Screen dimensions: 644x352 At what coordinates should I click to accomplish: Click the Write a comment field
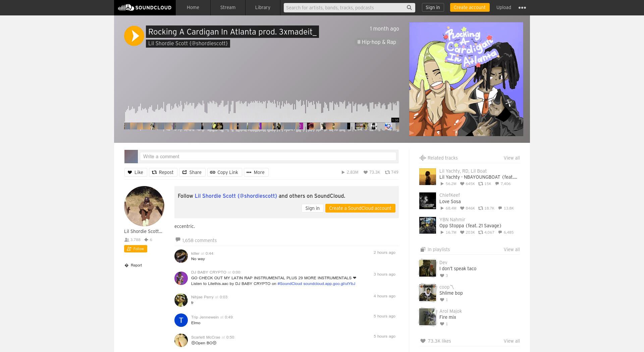268,157
